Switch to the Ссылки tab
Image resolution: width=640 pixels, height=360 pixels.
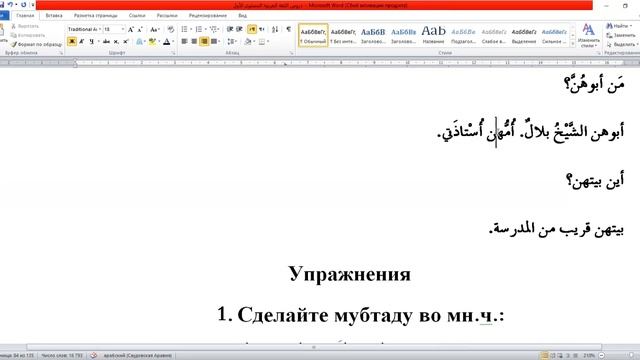137,16
